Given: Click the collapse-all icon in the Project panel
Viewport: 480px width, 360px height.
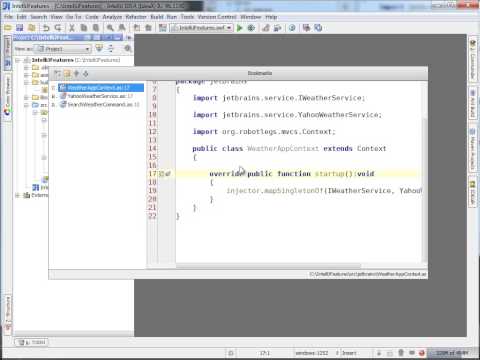Looking at the screenshot, I should pos(110,49).
